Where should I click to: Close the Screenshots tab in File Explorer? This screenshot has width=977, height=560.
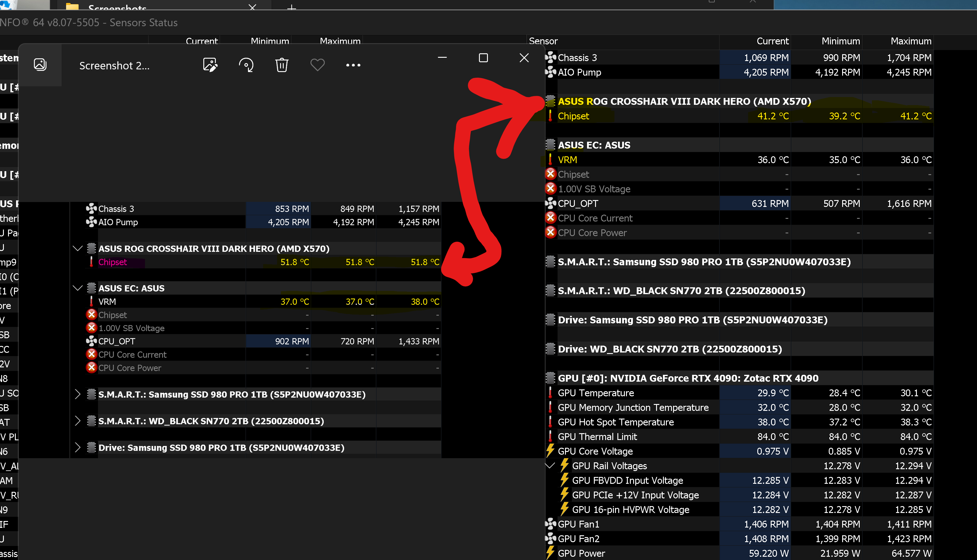[252, 7]
